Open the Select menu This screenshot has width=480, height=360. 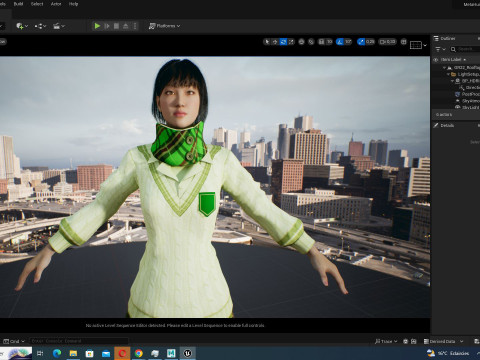[x=37, y=4]
